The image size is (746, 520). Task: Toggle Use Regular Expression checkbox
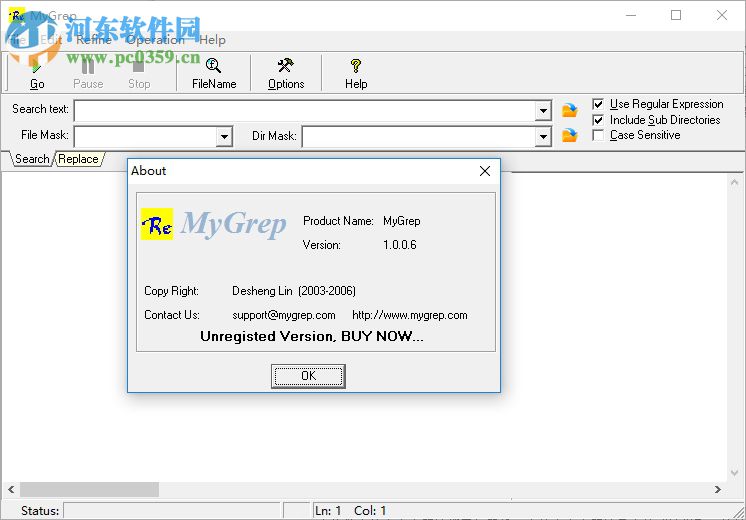click(x=598, y=104)
